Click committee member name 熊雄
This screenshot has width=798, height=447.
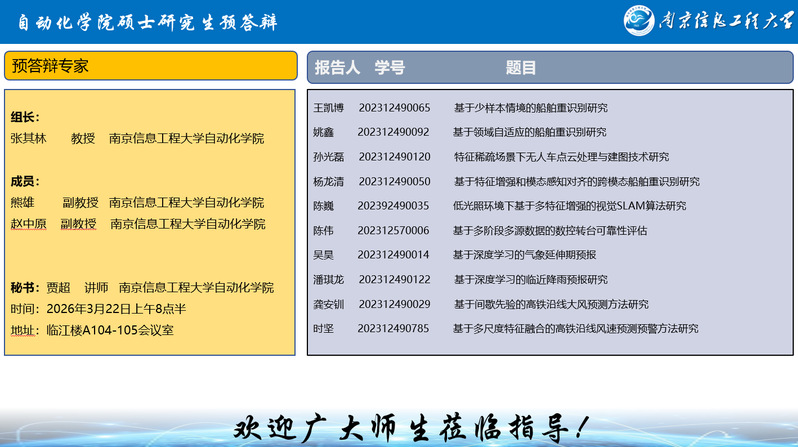pos(22,203)
